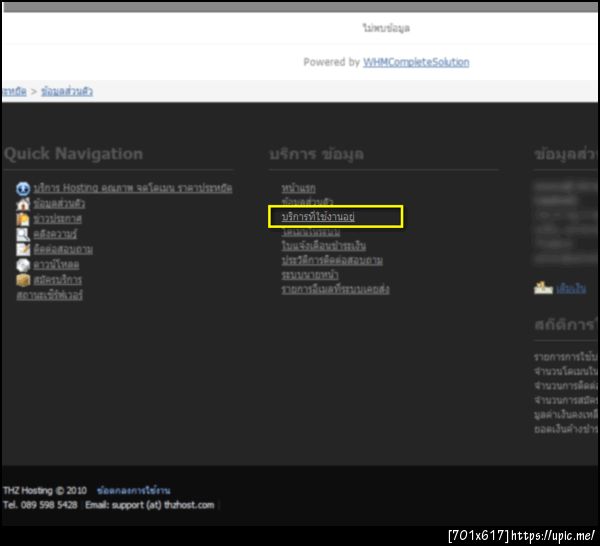Click the บริการ ข้อมูล section heading
The width and height of the screenshot is (600, 546).
coord(316,154)
